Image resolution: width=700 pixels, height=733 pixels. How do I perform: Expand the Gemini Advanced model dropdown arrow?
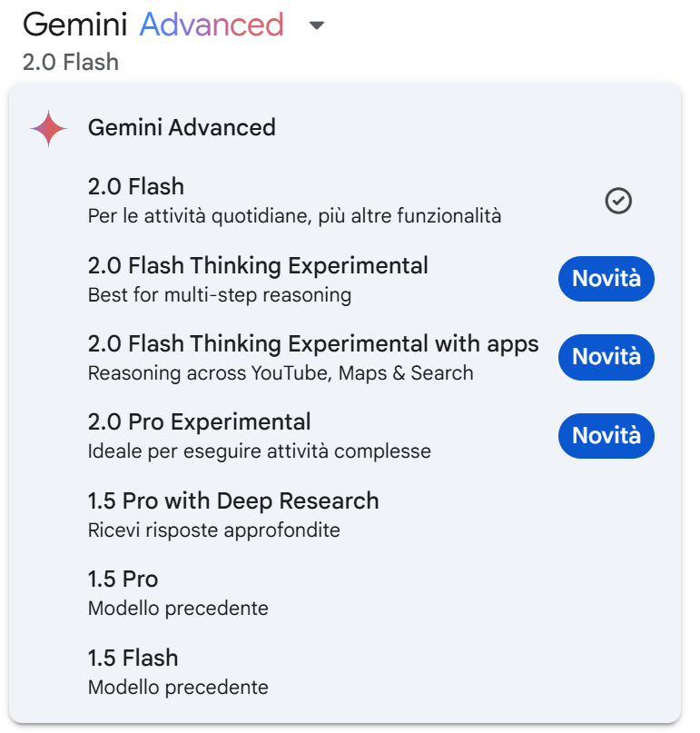coord(317,25)
